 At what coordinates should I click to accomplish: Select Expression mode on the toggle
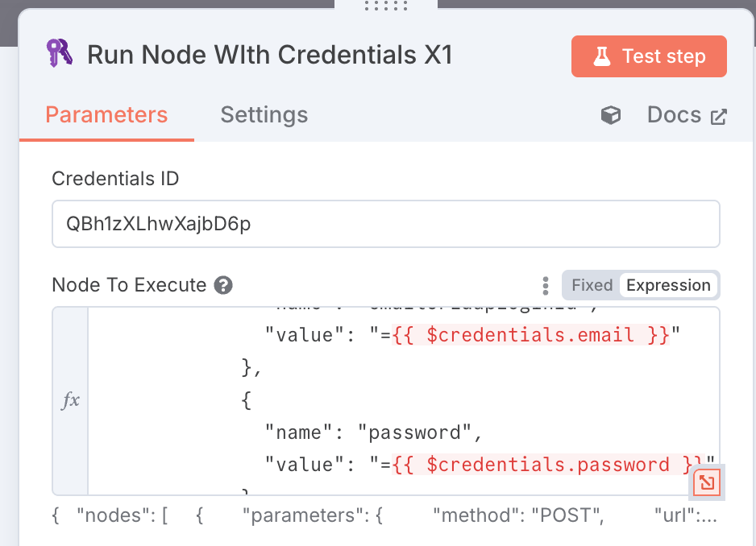click(669, 285)
